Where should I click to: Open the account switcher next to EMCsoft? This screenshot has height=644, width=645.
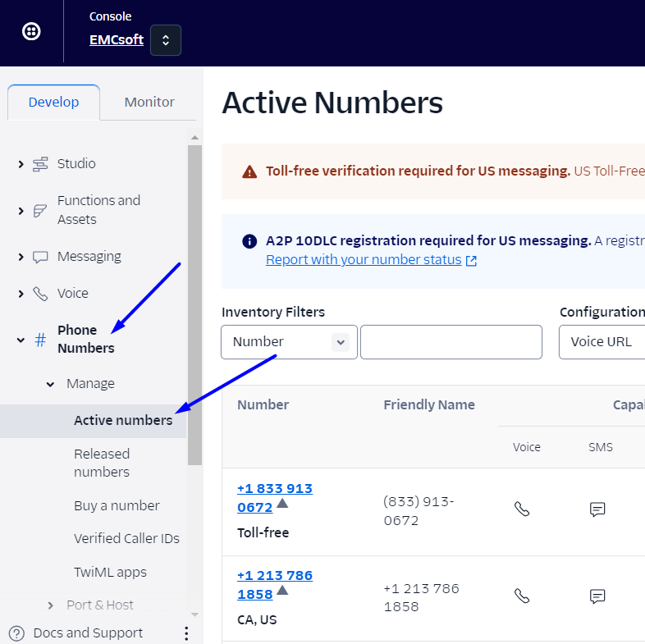(166, 40)
